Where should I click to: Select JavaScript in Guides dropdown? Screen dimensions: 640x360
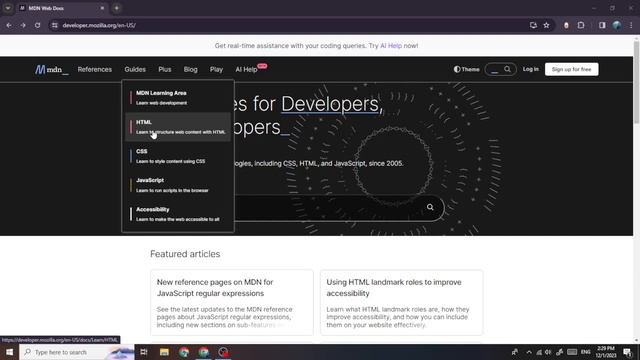178,185
